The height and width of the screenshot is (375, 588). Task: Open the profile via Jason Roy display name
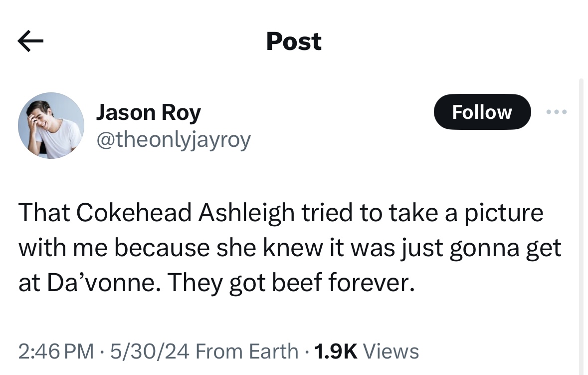click(x=149, y=113)
